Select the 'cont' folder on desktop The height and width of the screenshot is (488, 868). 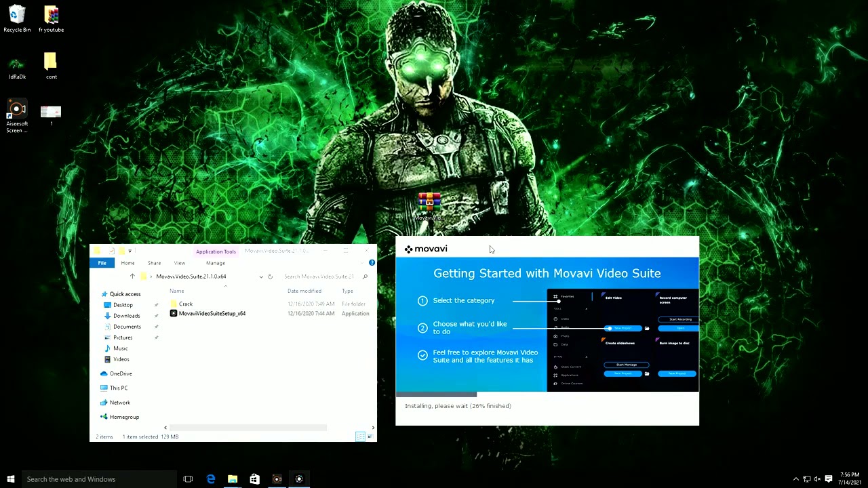(51, 66)
